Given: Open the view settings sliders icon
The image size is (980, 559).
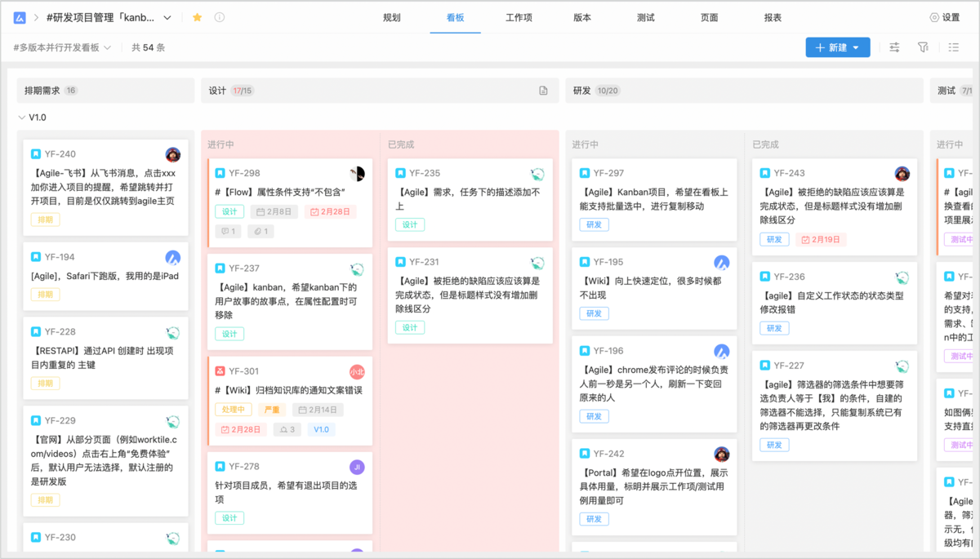Looking at the screenshot, I should (x=894, y=47).
